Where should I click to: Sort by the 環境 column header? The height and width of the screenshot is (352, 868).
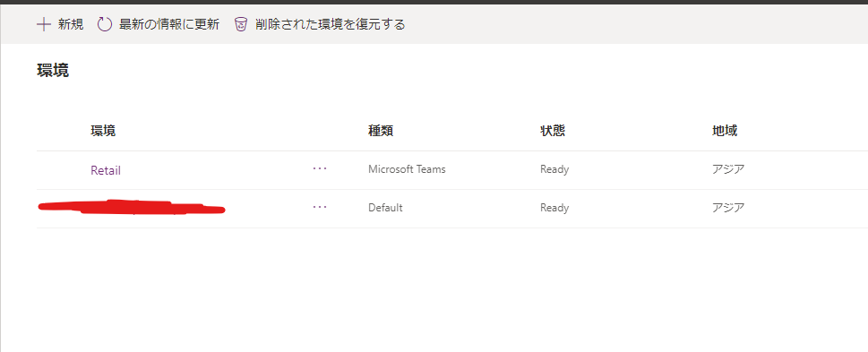pos(104,131)
